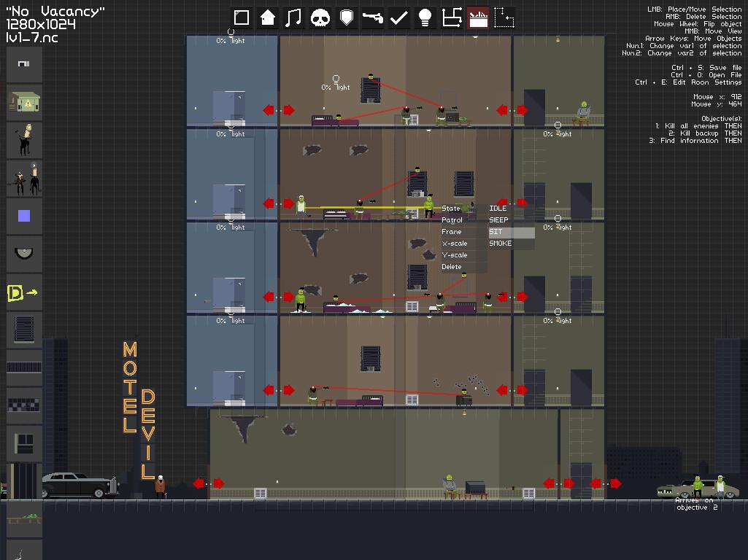Select the lightbulb lighting tool
Screen dimensions: 748x560
[425, 16]
